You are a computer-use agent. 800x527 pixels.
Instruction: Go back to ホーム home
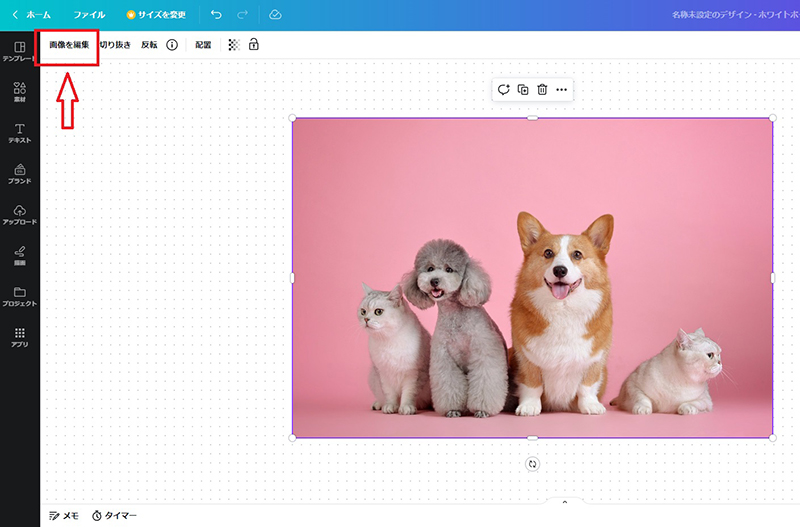tap(32, 15)
